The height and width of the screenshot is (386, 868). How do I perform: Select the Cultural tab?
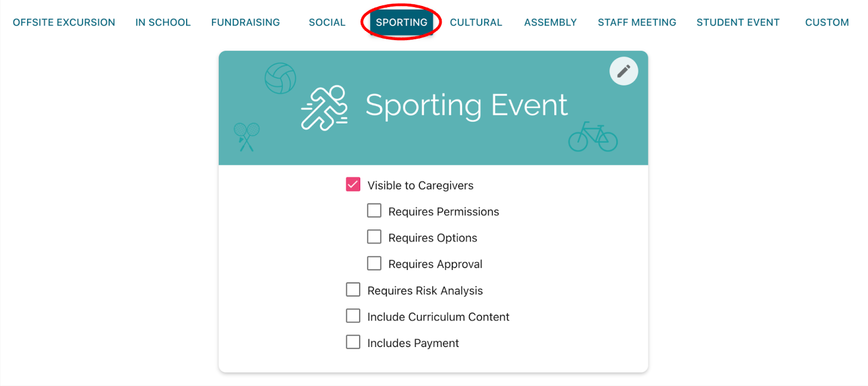(476, 22)
